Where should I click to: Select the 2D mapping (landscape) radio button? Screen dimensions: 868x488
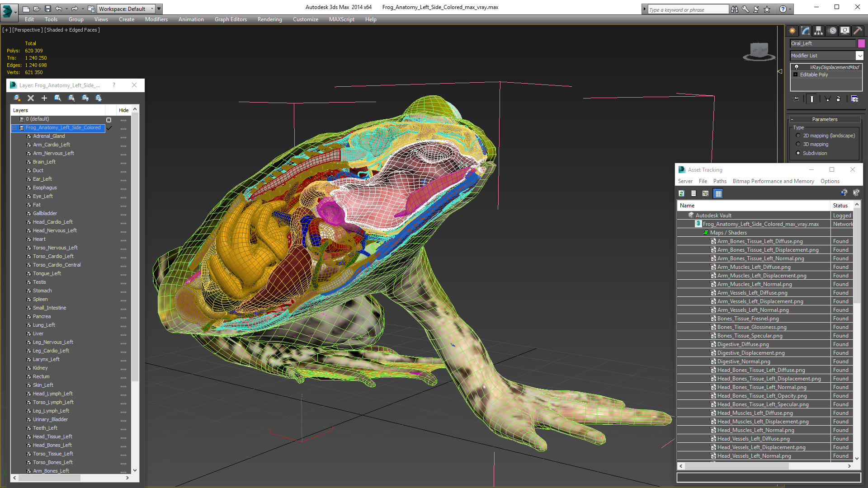pyautogui.click(x=798, y=136)
